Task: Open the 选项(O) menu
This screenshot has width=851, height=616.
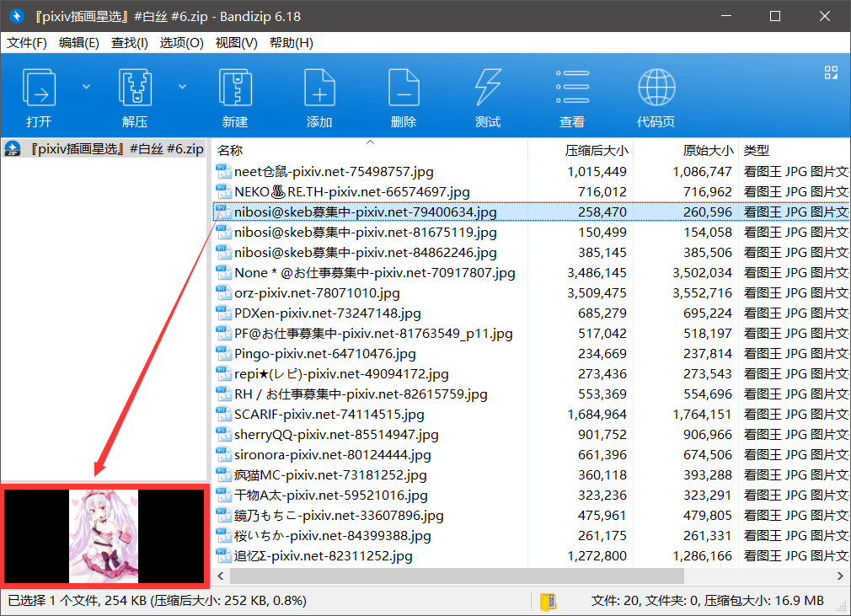Action: click(181, 43)
